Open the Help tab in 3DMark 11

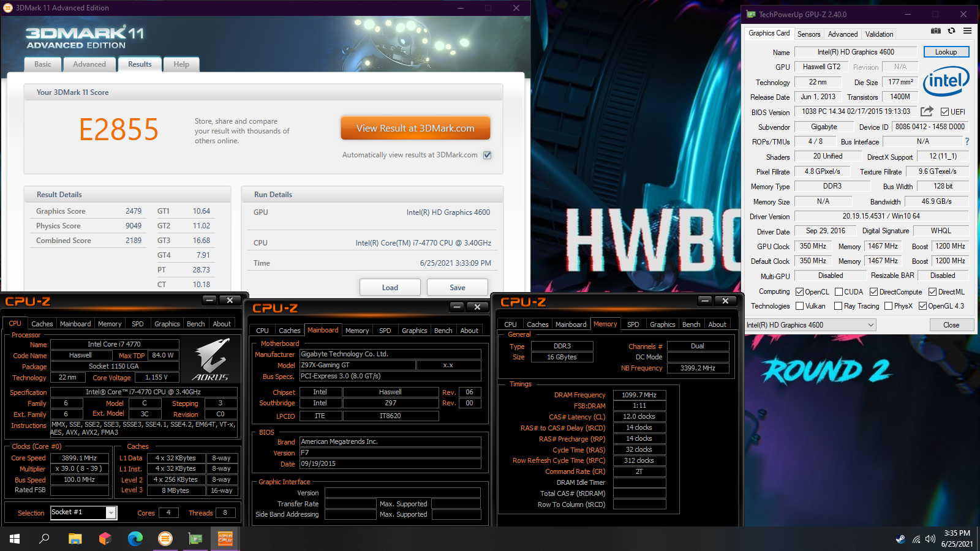[x=181, y=64]
